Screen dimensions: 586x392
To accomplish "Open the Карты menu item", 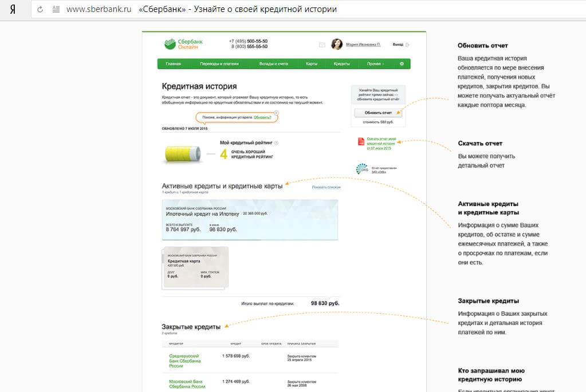I will [x=312, y=64].
